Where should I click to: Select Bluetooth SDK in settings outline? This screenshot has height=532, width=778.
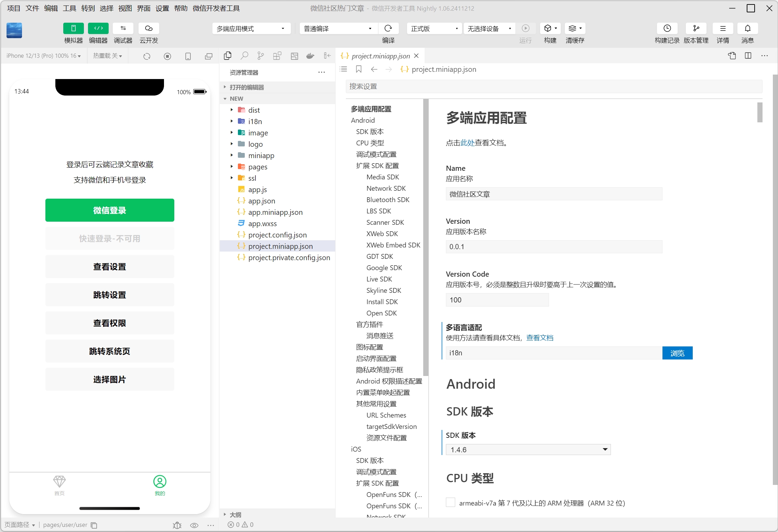click(x=388, y=200)
